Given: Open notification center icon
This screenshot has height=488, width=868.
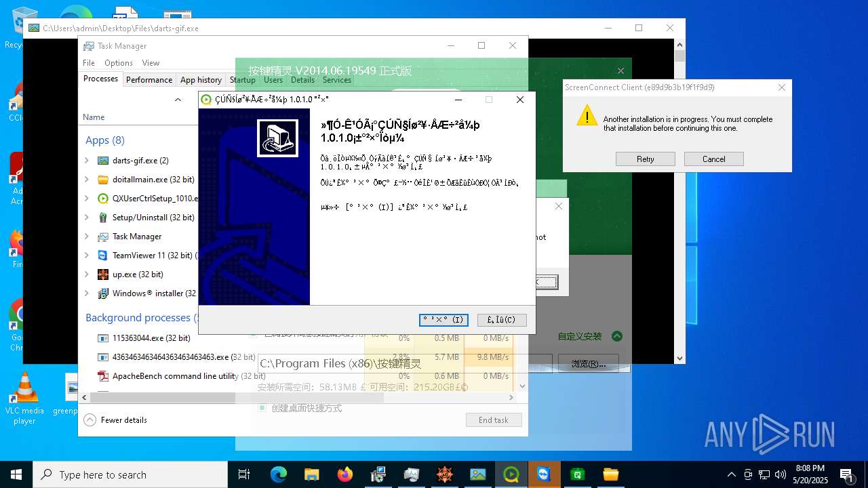Looking at the screenshot, I should [x=846, y=474].
